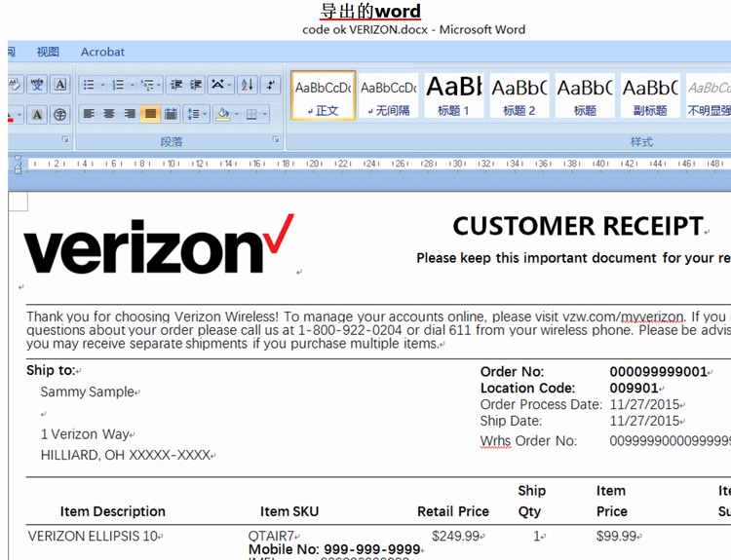Image resolution: width=731 pixels, height=560 pixels.
Task: Expand the borders dropdown arrow
Action: click(264, 114)
